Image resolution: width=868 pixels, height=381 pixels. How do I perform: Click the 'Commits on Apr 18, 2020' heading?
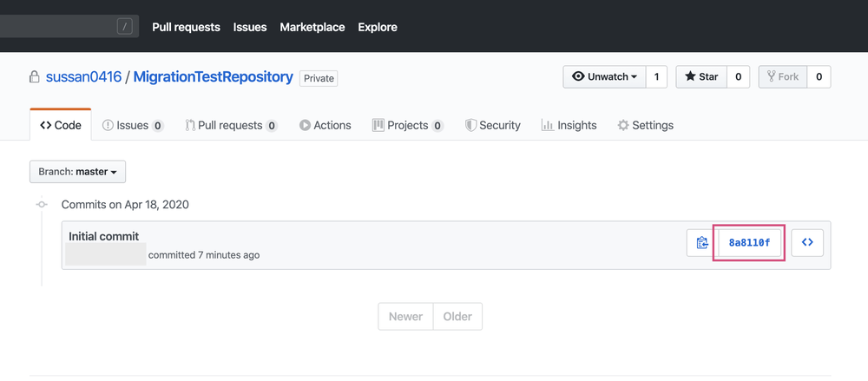[x=125, y=204]
